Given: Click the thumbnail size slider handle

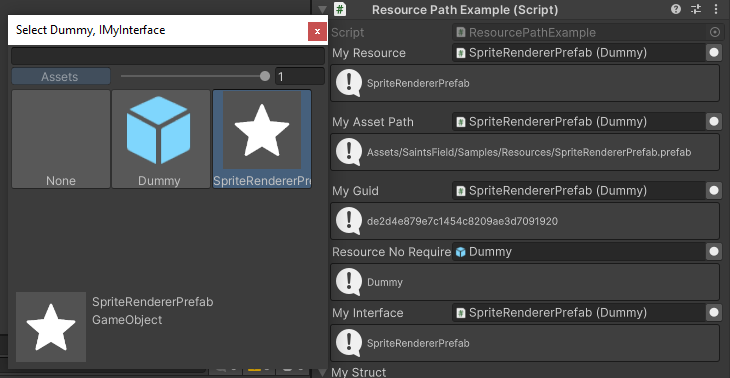Looking at the screenshot, I should coord(265,76).
